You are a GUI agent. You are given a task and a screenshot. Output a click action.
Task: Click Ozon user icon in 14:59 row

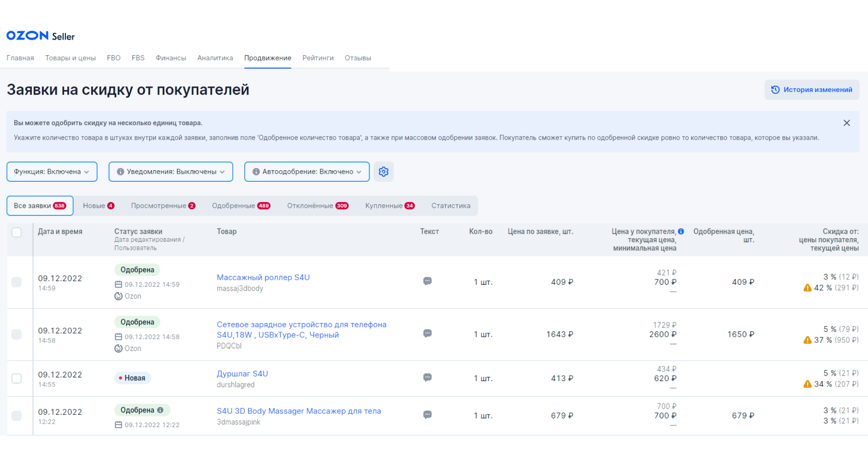[x=119, y=296]
